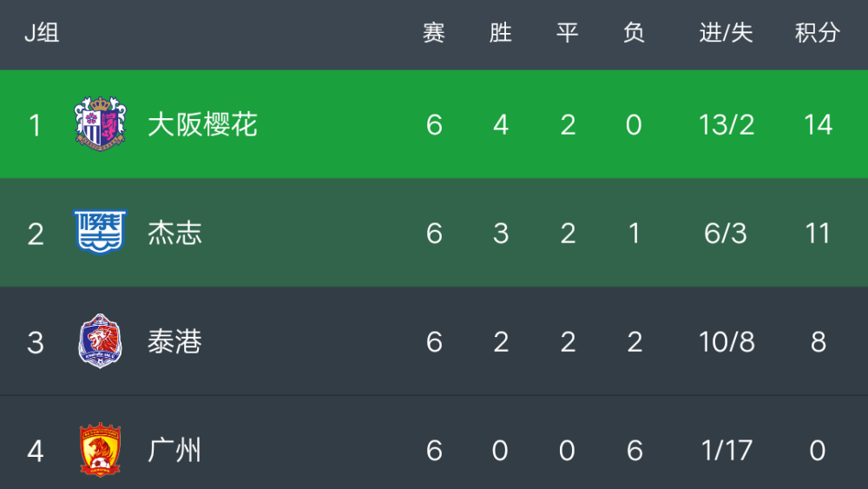Viewport: 868px width, 489px height.
Task: Click the 进/失 goals column header
Action: [x=726, y=33]
